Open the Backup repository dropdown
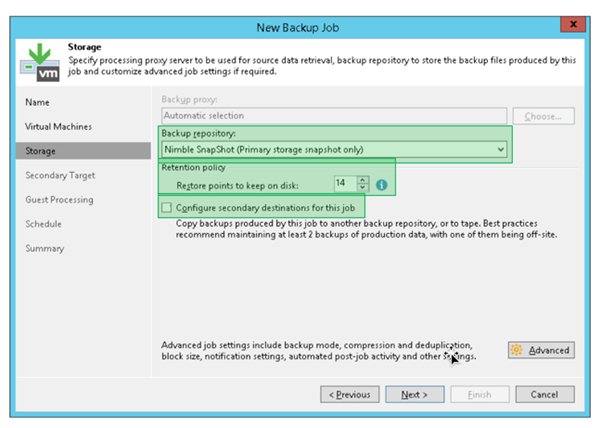The width and height of the screenshot is (601, 428). tap(500, 149)
